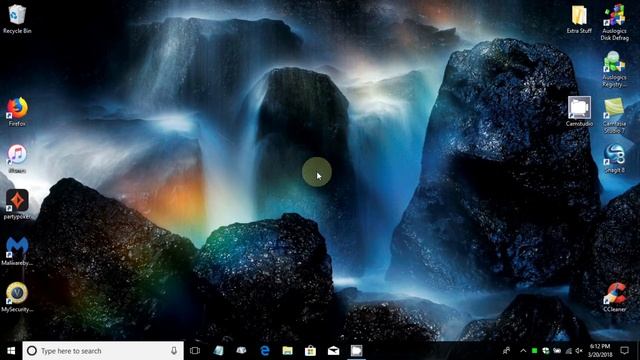Select the MySecurity desktop shortcut
This screenshot has width=640, height=360.
[17, 298]
